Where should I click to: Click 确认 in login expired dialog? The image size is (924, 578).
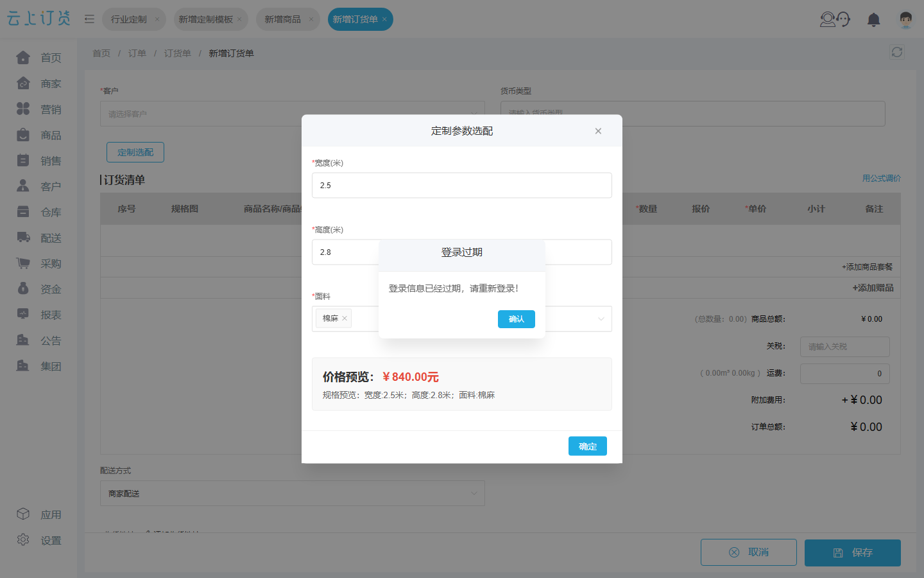point(517,319)
